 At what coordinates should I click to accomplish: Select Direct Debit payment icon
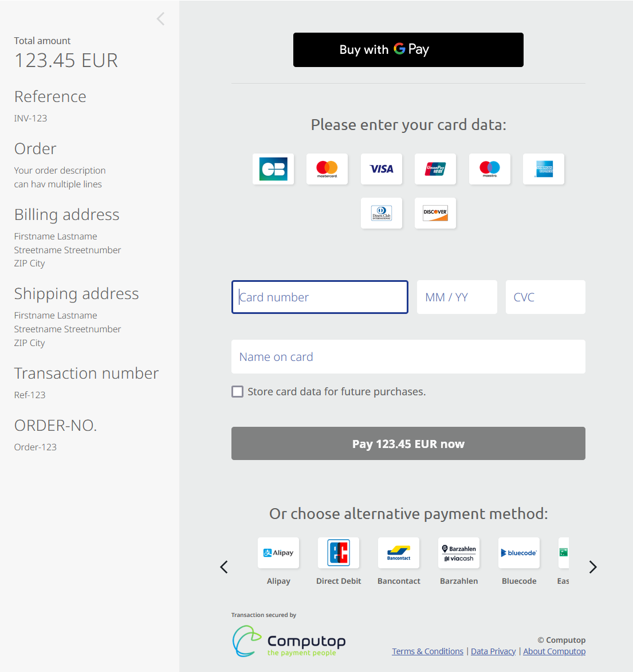coord(339,553)
